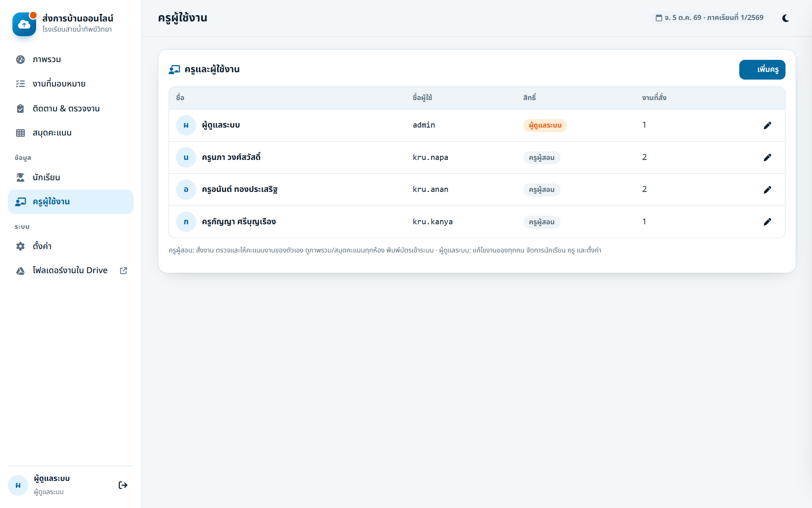This screenshot has height=508, width=812.
Task: Click the orange ผู้ดูแลระบบ role badge
Action: click(x=545, y=125)
